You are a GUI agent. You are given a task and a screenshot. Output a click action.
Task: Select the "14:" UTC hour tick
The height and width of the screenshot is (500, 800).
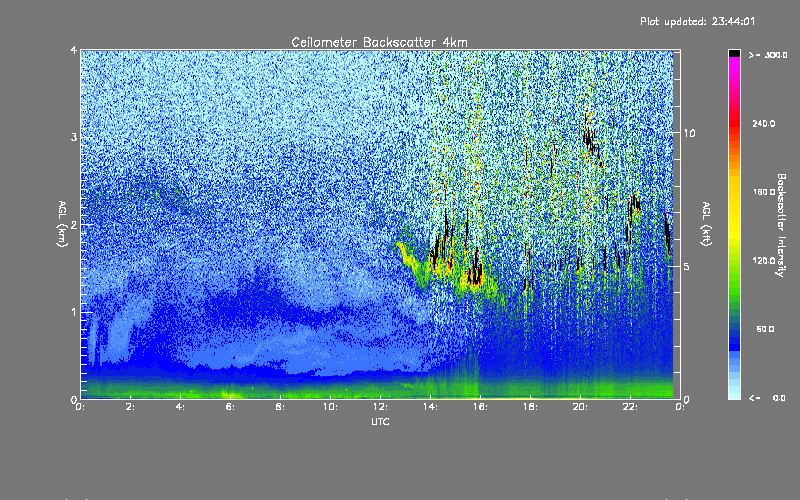(x=431, y=407)
